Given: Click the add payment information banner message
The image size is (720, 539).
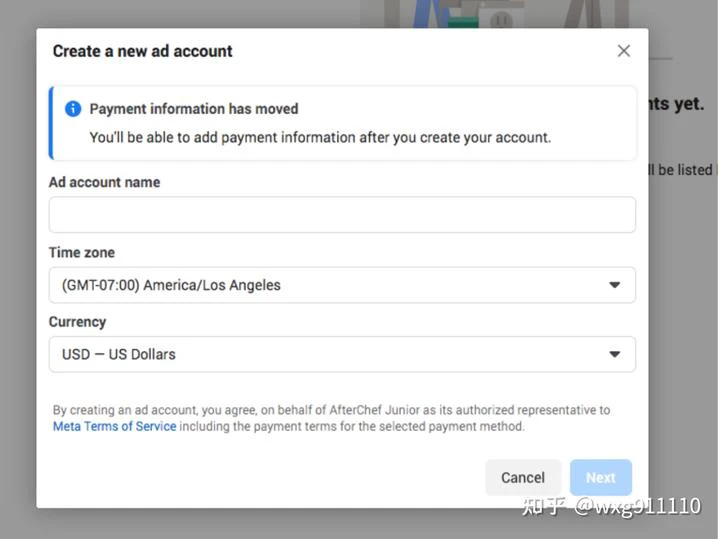Looking at the screenshot, I should [x=320, y=137].
